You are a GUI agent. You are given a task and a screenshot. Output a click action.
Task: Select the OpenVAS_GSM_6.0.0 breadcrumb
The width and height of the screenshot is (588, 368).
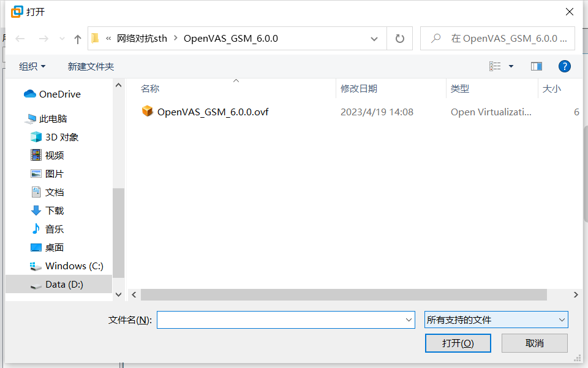click(231, 38)
